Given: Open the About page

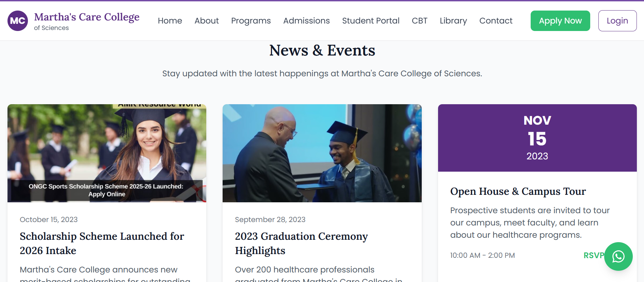Looking at the screenshot, I should pos(207,21).
